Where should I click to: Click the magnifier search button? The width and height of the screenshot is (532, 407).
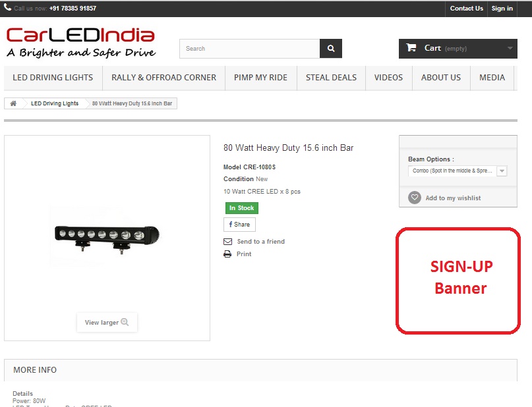pos(331,49)
